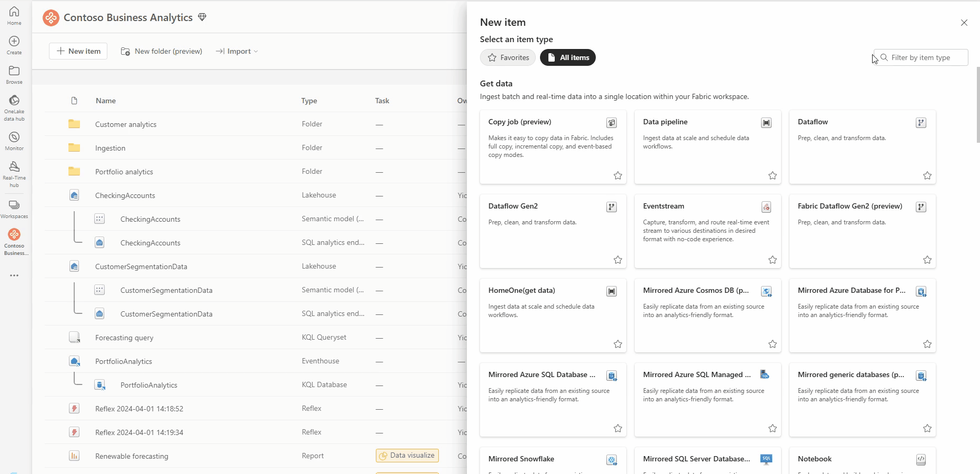The image size is (980, 474).
Task: Click the New item button
Action: [77, 51]
